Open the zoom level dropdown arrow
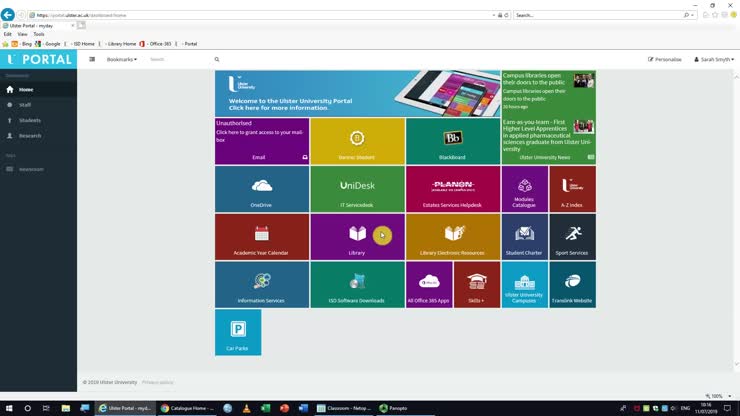This screenshot has width=740, height=416. tap(730, 396)
